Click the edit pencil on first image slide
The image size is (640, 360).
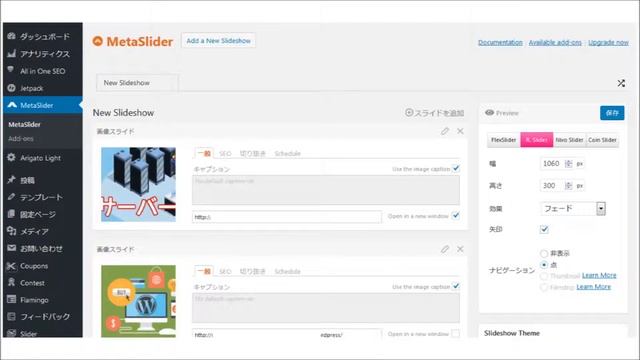point(445,131)
